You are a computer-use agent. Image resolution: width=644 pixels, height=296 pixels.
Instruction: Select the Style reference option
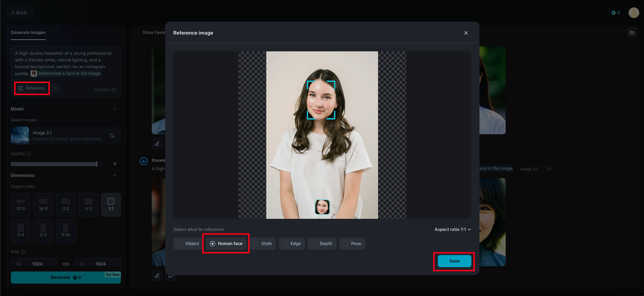pos(262,244)
